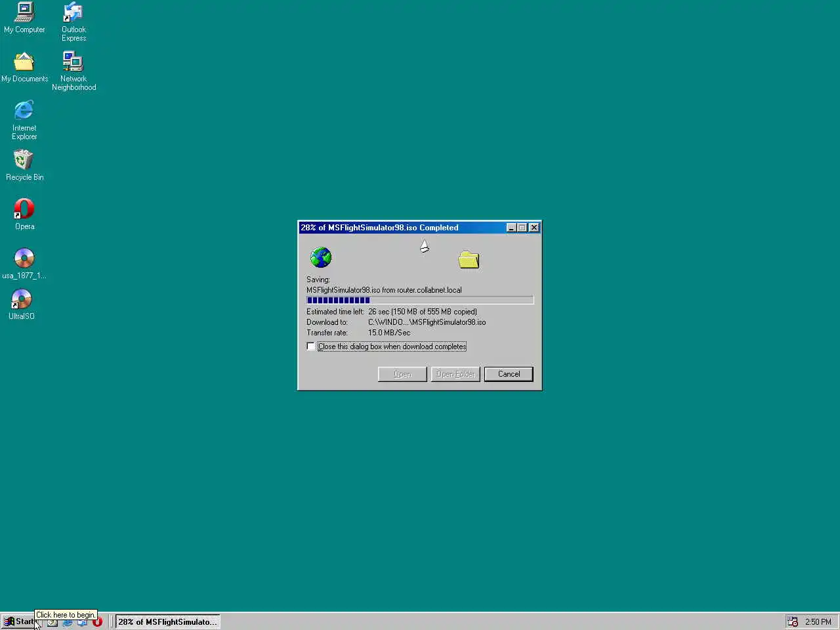Screen dimensions: 840x630
Task: Click Show Desktop in Quick Launch
Action: coord(52,622)
